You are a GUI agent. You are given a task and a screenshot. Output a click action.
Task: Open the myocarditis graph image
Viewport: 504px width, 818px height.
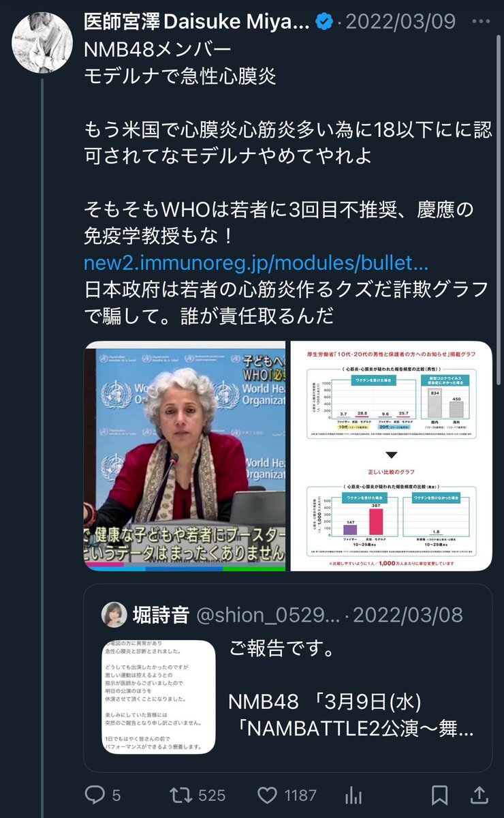click(x=391, y=455)
